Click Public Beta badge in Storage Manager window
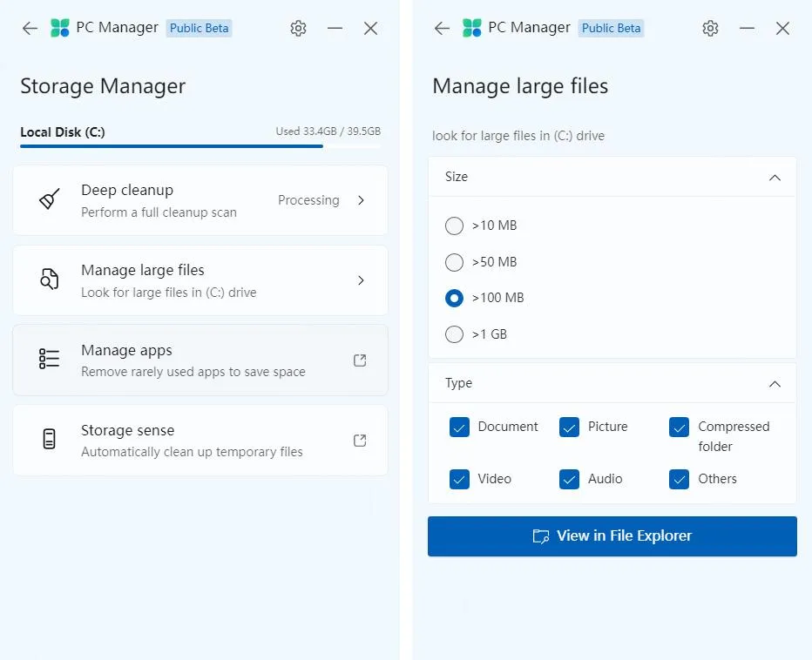Image resolution: width=812 pixels, height=660 pixels. (199, 28)
